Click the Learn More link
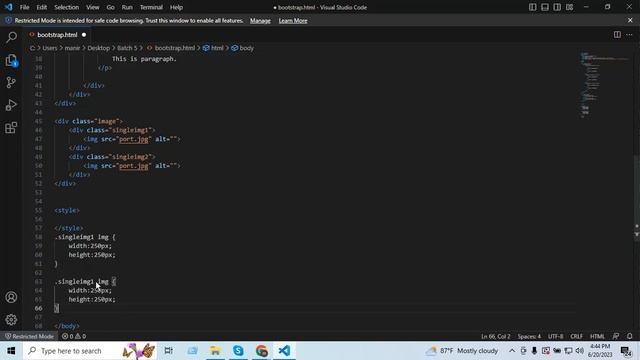 coord(293,20)
